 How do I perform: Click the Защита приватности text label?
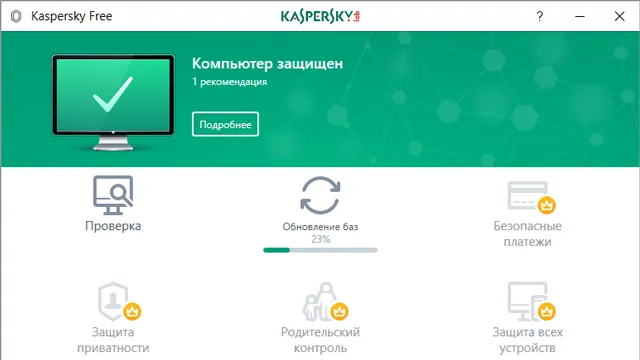tap(113, 340)
